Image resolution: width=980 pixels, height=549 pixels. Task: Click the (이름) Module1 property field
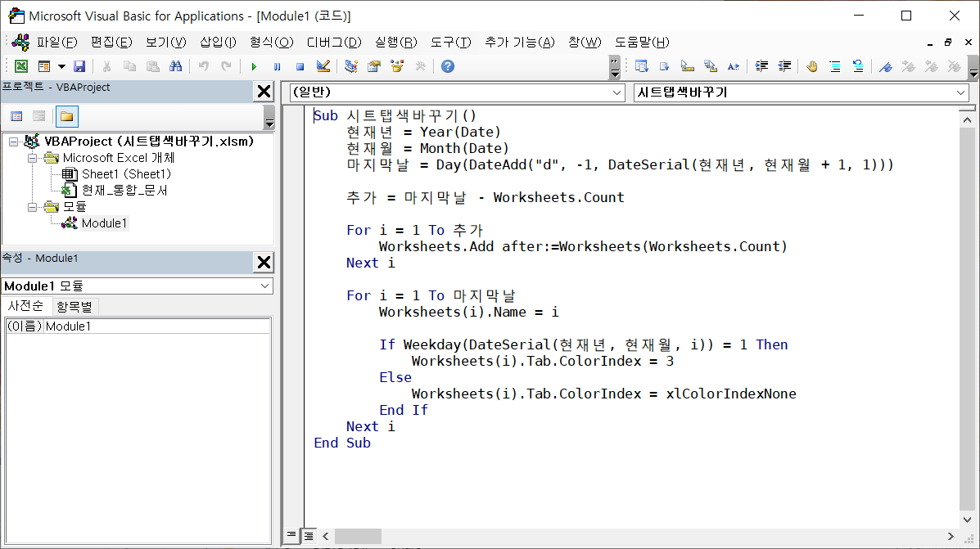138,326
